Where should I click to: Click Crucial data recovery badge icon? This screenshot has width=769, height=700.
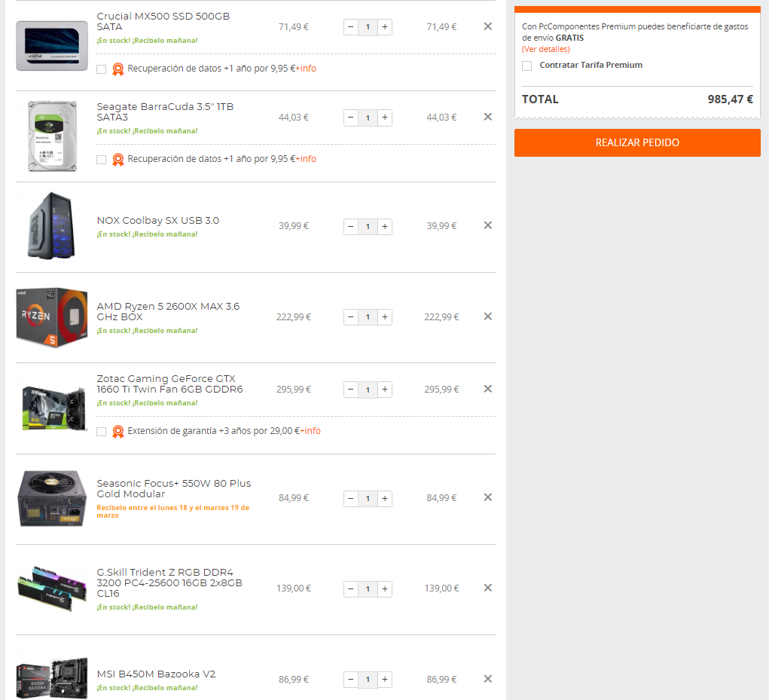[x=117, y=69]
